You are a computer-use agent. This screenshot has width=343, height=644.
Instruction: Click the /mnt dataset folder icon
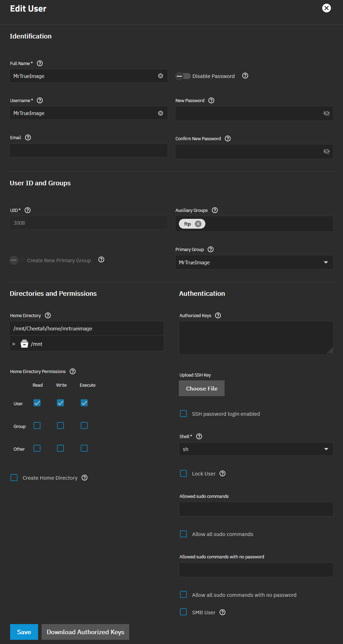point(24,344)
